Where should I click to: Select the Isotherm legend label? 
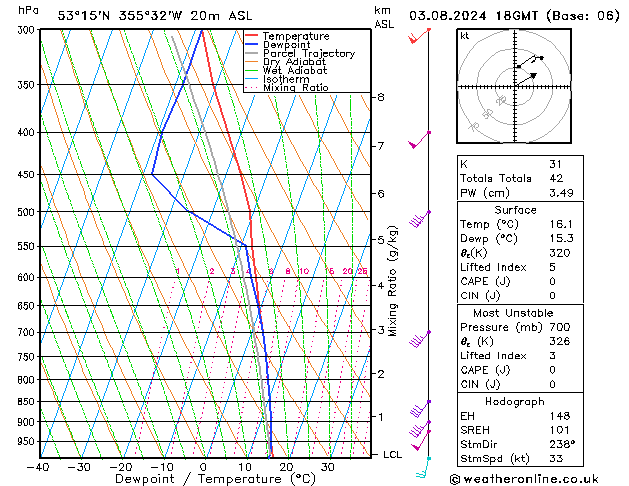coord(286,79)
